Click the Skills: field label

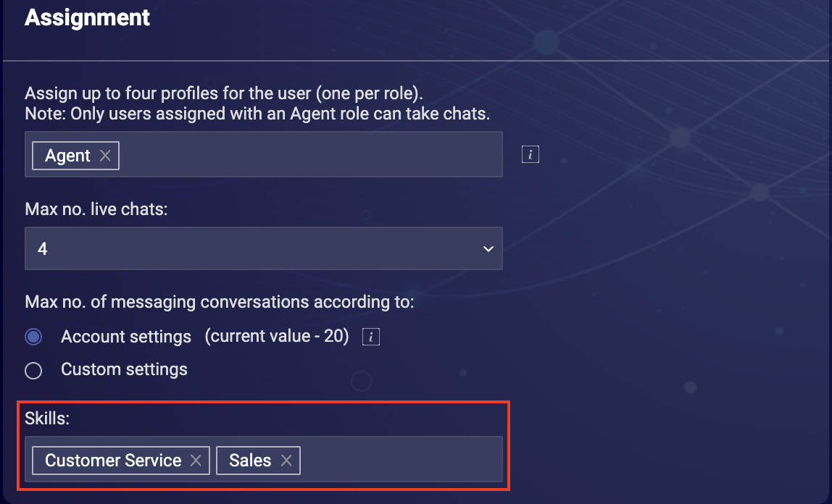pyautogui.click(x=47, y=418)
